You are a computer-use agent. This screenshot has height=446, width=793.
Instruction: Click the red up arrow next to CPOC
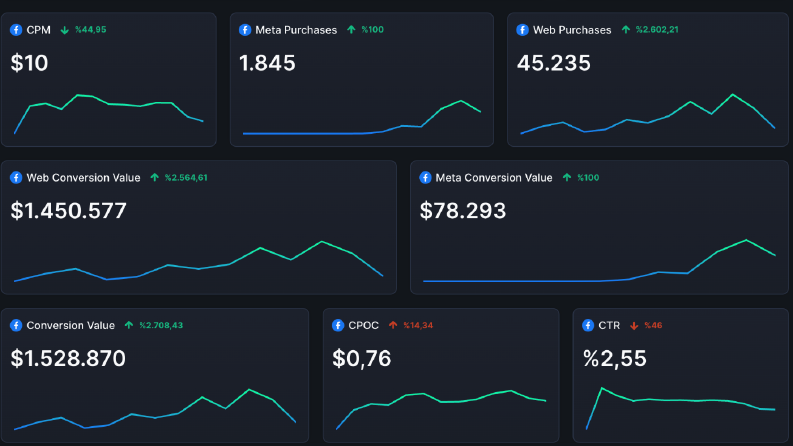tap(393, 325)
